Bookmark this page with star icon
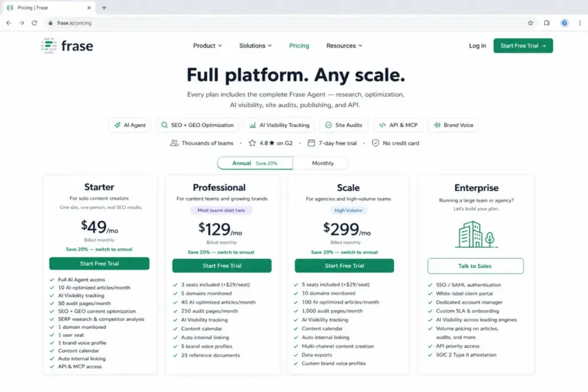Viewport: 588px width, 392px height. tap(530, 23)
